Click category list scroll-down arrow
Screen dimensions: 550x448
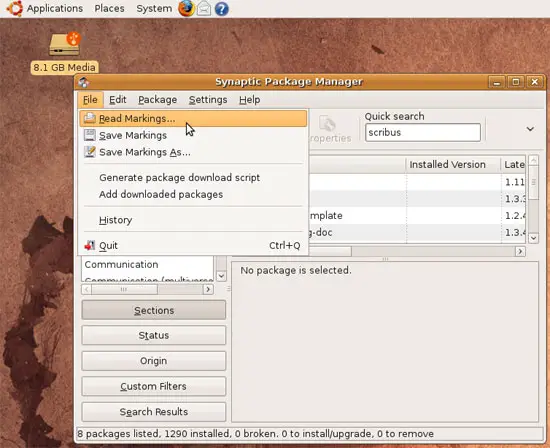point(221,276)
